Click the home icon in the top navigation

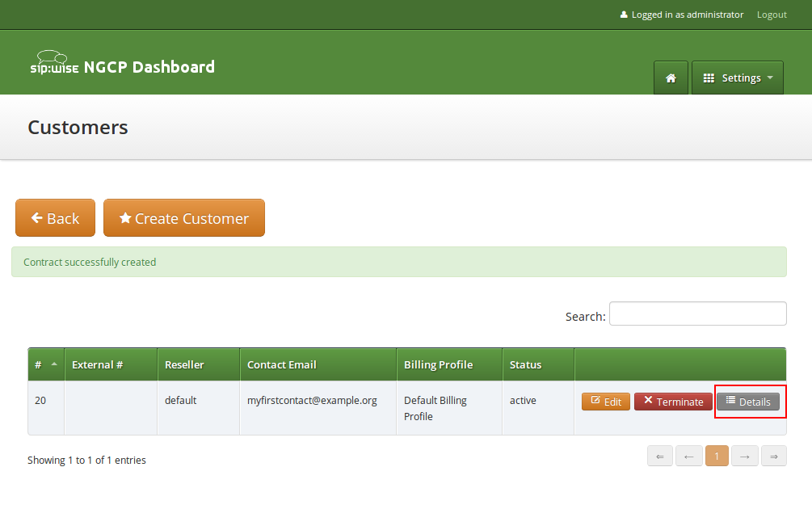[x=671, y=78]
